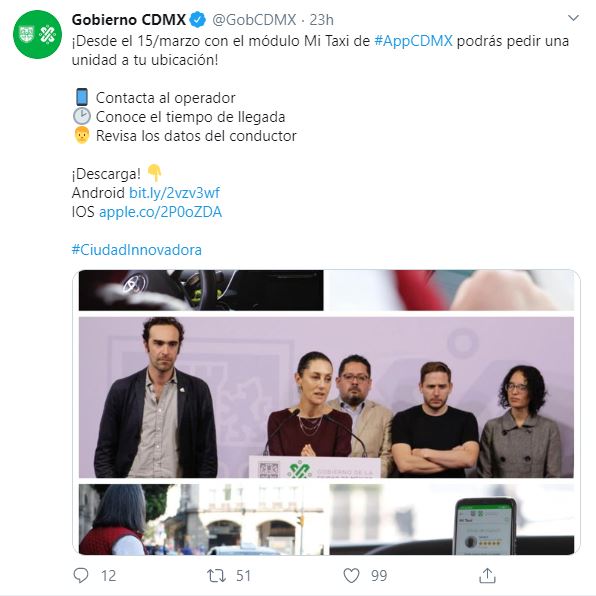Click the like count 99
The width and height of the screenshot is (596, 596).
pyautogui.click(x=379, y=576)
